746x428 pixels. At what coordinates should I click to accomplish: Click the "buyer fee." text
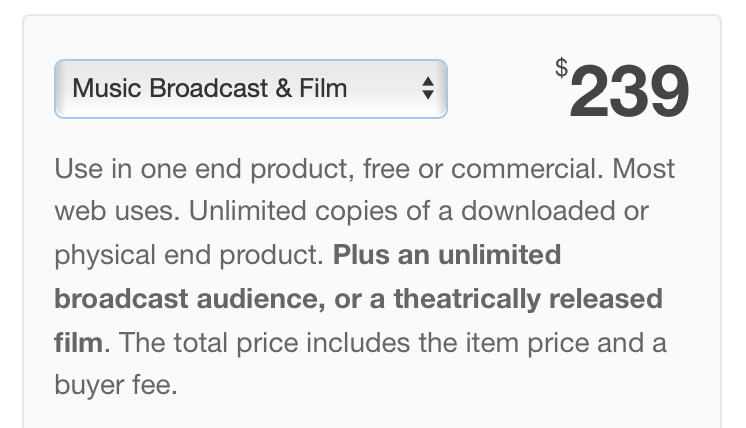(x=115, y=385)
